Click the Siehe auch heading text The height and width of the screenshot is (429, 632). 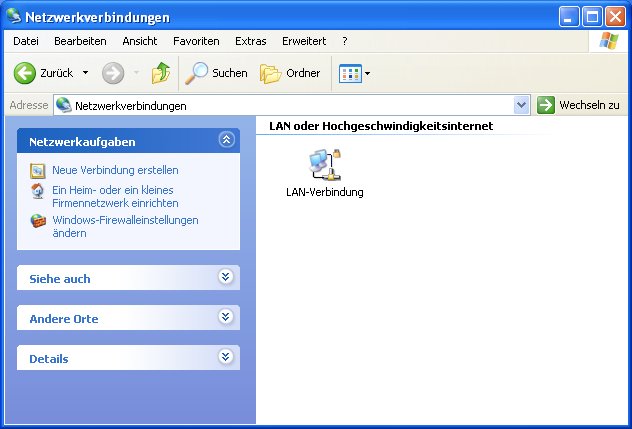click(x=60, y=279)
